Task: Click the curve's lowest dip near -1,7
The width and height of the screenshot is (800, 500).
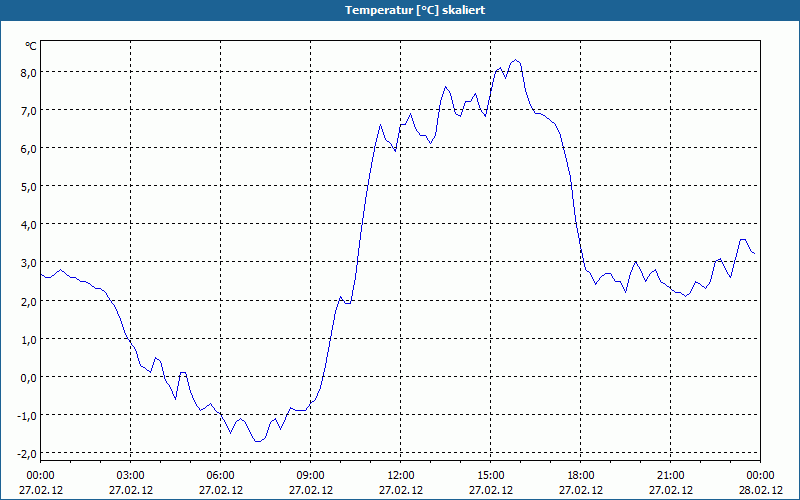Action: (258, 441)
